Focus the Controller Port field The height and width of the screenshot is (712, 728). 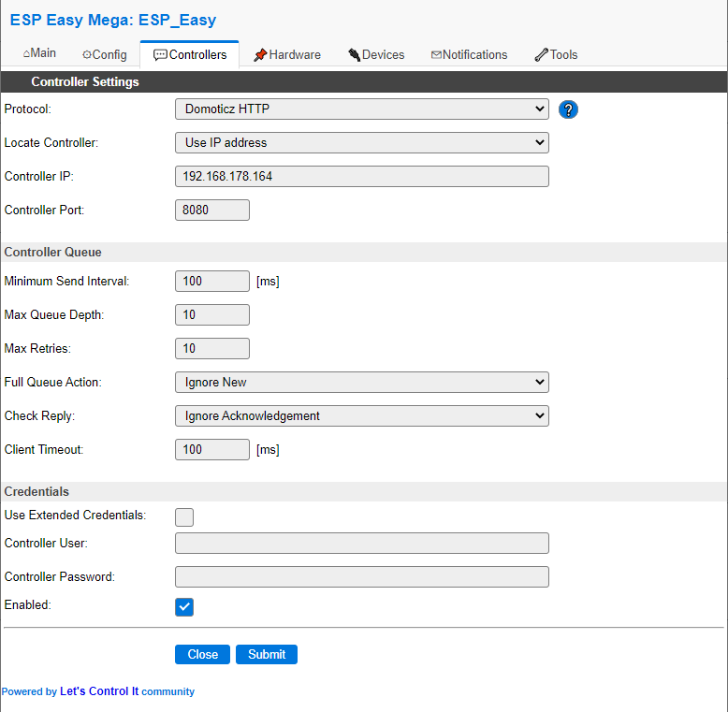click(x=212, y=210)
